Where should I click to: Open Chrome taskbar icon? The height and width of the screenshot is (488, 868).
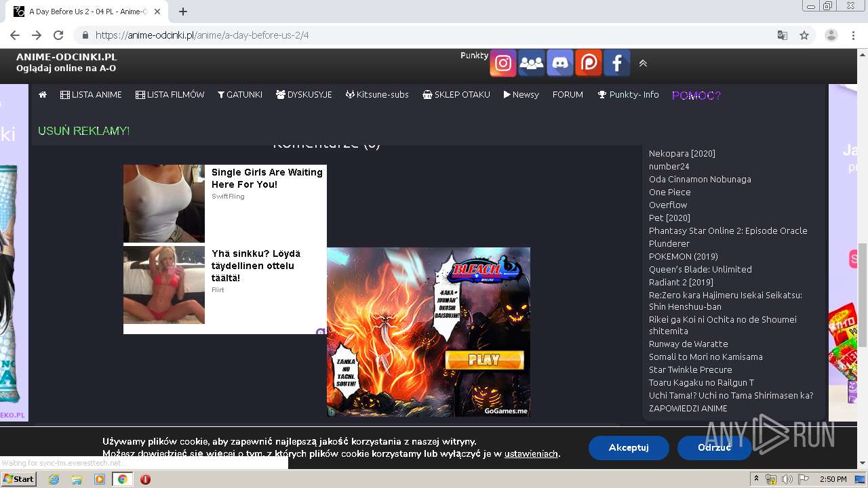(x=122, y=479)
